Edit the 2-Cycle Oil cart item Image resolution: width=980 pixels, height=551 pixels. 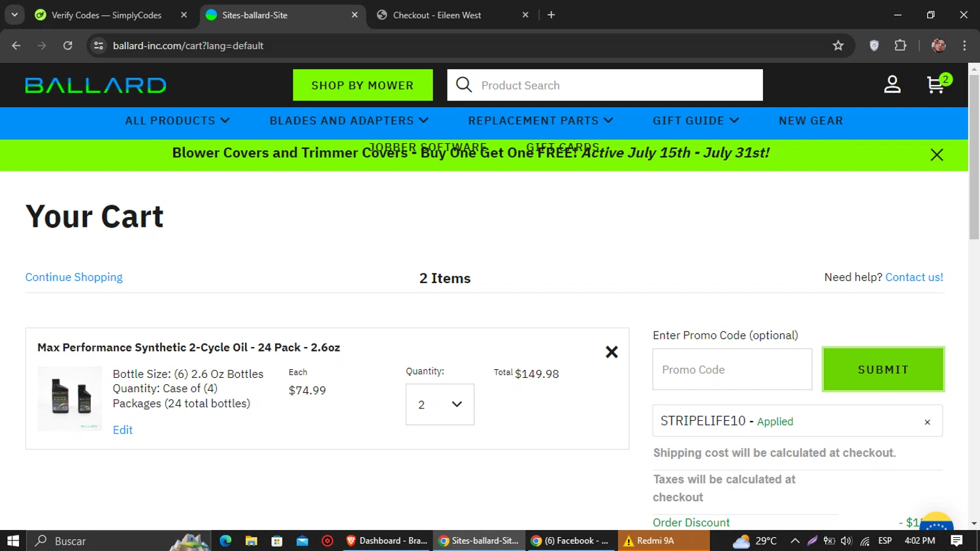123,430
